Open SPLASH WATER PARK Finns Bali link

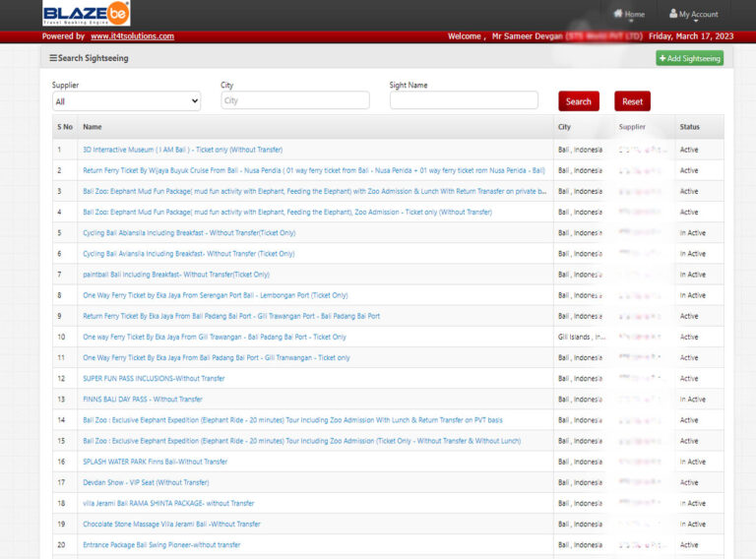pos(155,462)
